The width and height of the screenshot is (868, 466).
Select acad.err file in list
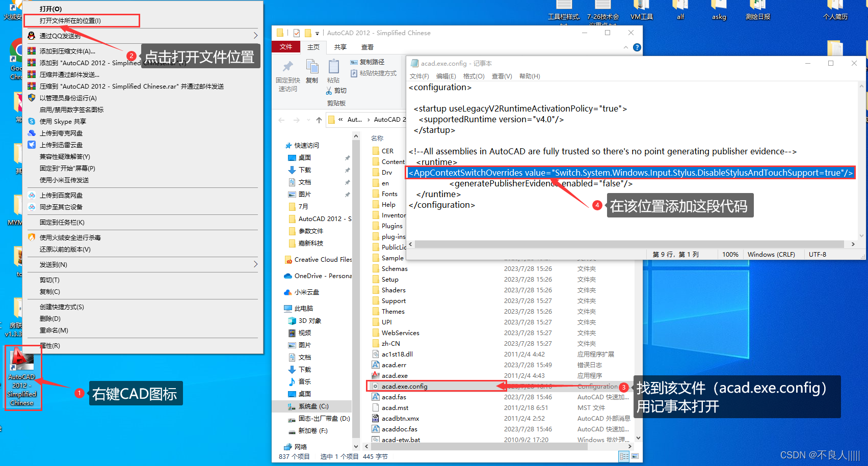(394, 365)
